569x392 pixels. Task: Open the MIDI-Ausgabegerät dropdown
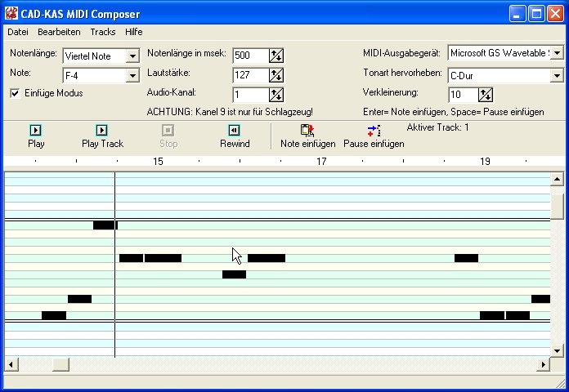556,53
